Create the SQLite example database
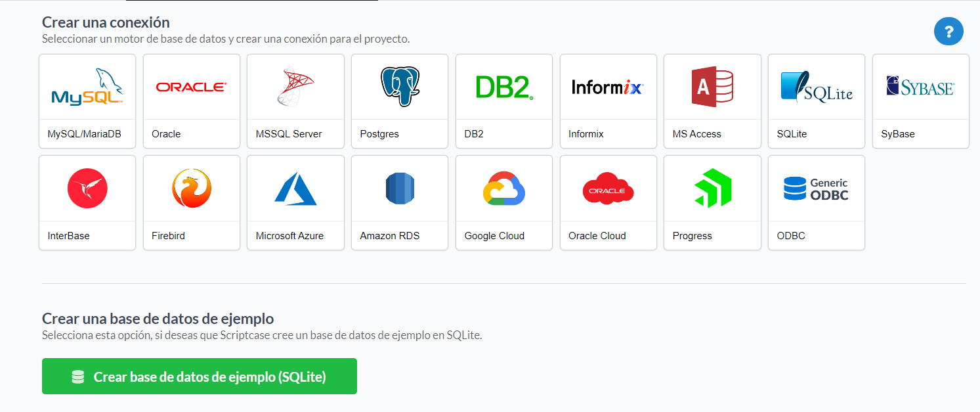980x412 pixels. tap(200, 377)
